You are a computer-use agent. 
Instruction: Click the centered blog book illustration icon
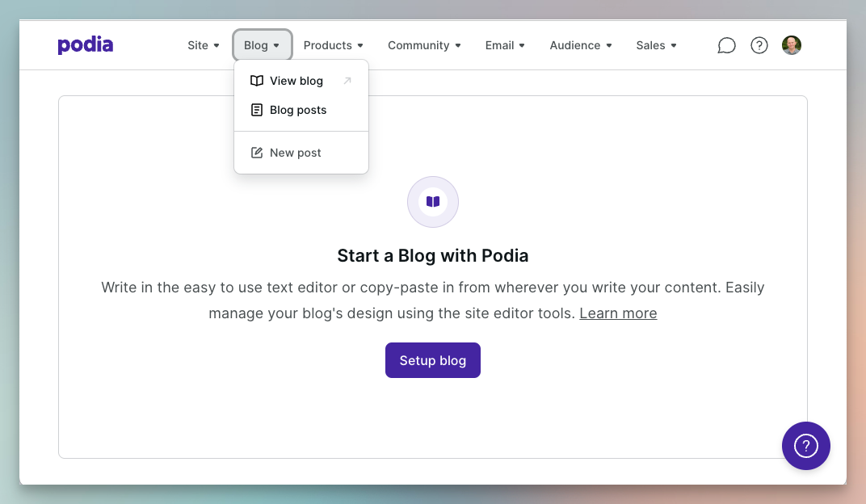tap(433, 202)
